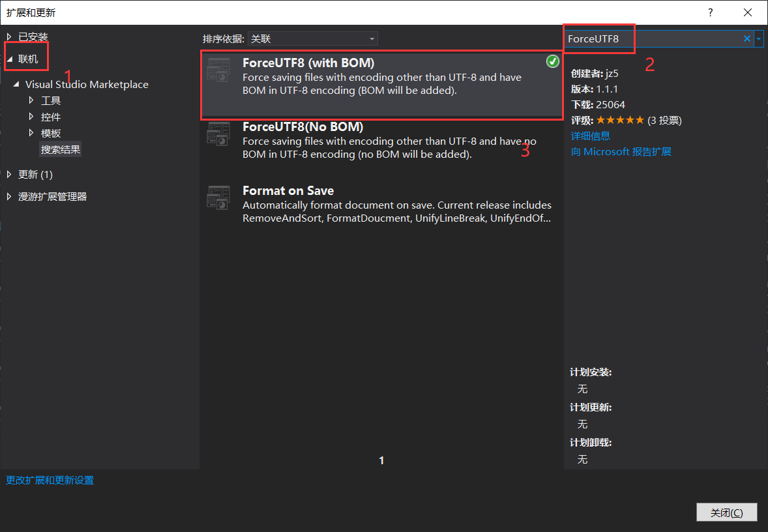Select the 联机 label
Screen dimensions: 768x532
[28, 59]
